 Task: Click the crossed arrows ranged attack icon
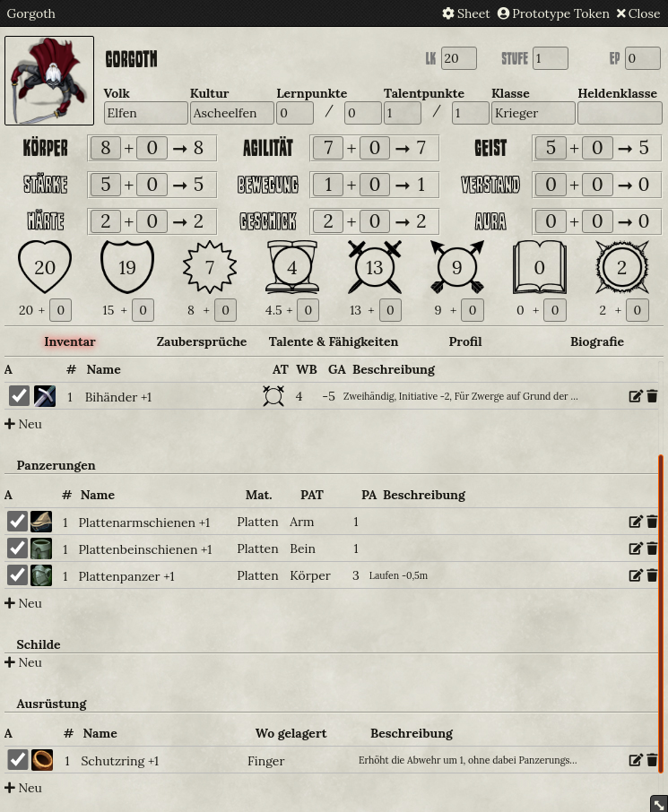(x=457, y=267)
